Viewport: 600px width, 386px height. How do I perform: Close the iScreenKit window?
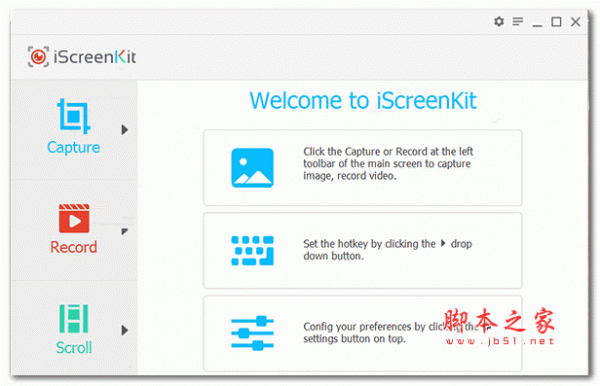coord(576,22)
